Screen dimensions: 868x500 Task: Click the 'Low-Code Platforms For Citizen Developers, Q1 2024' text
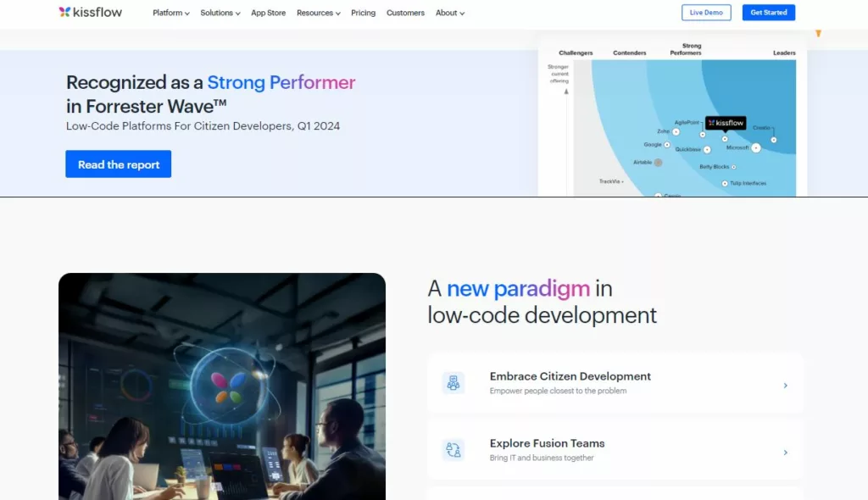pos(203,126)
